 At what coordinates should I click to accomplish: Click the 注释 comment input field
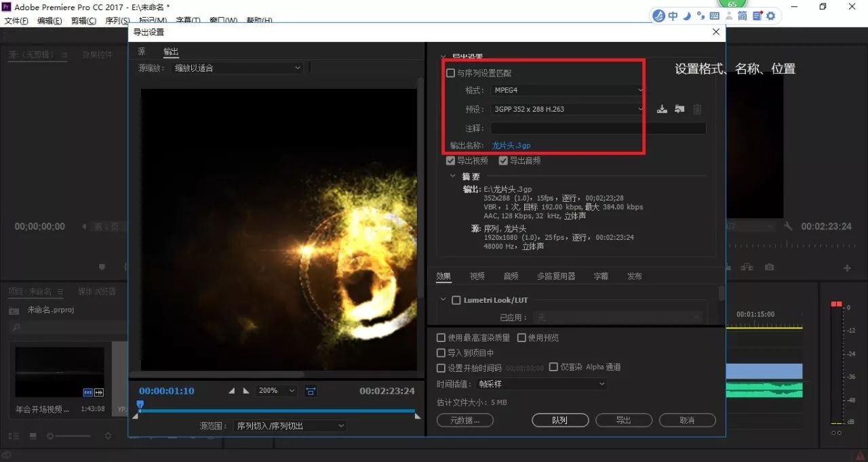coord(598,128)
